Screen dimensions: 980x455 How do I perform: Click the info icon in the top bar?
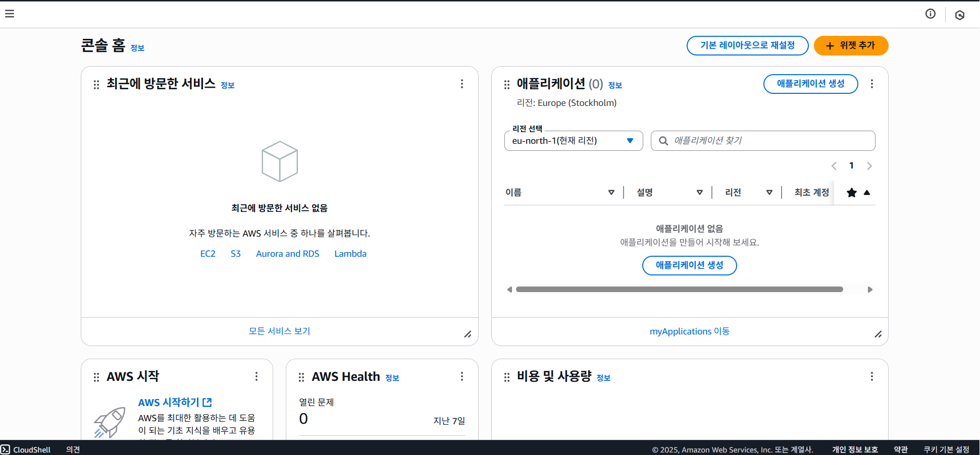[x=931, y=14]
